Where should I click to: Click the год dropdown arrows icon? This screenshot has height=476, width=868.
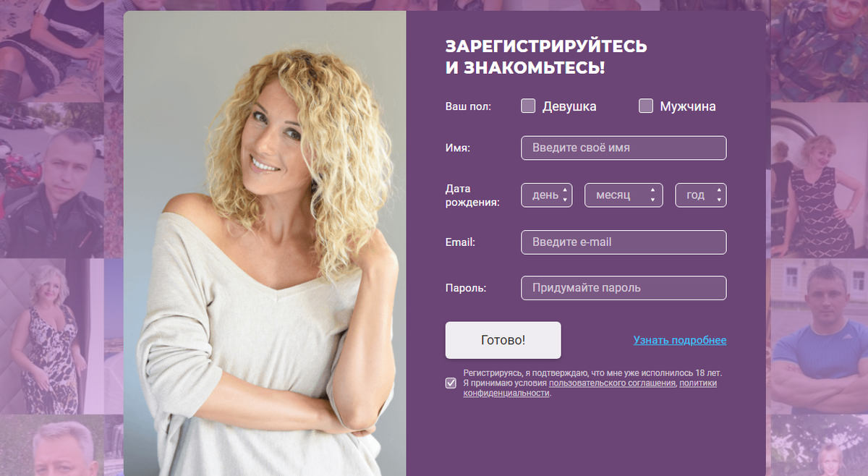coord(718,195)
